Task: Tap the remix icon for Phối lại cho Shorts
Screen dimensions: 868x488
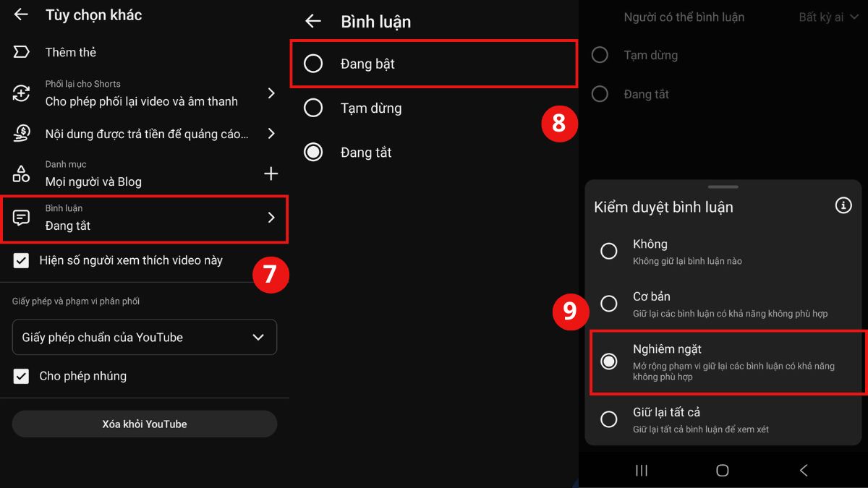Action: point(20,93)
